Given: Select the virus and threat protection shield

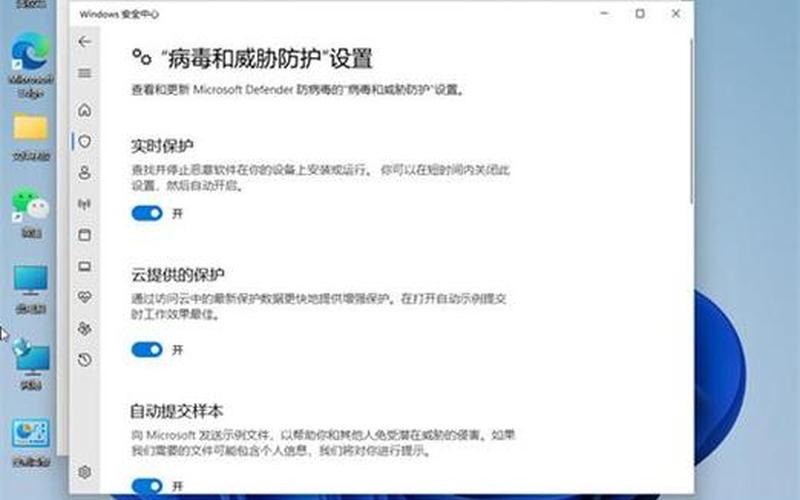Looking at the screenshot, I should click(85, 141).
